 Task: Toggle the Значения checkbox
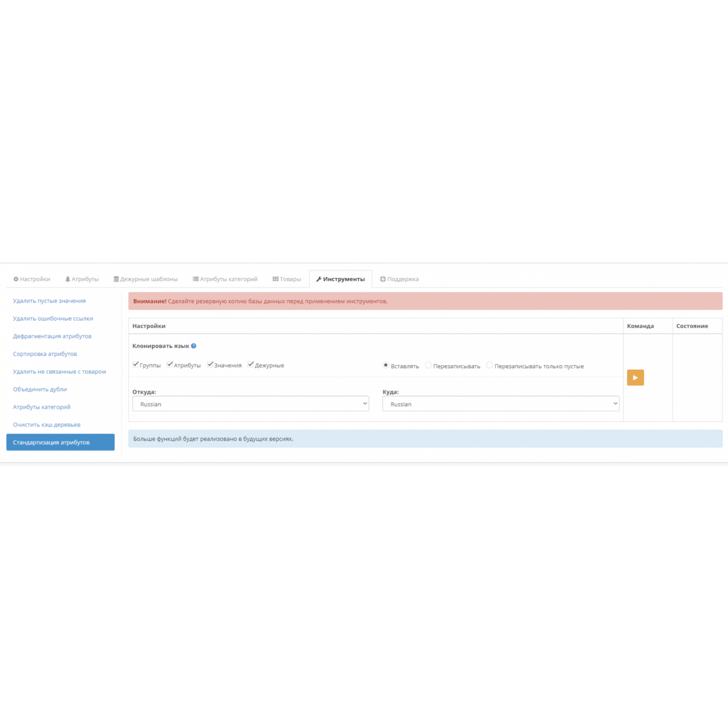pos(210,365)
